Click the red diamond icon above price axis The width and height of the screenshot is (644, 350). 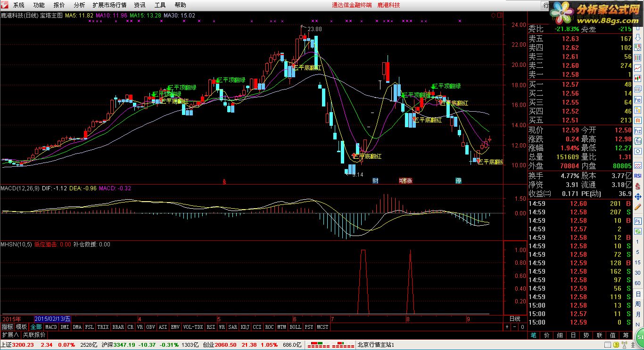[x=494, y=15]
